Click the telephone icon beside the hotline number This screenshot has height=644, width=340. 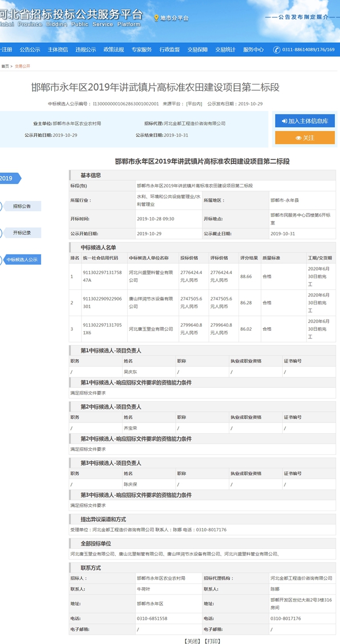277,50
